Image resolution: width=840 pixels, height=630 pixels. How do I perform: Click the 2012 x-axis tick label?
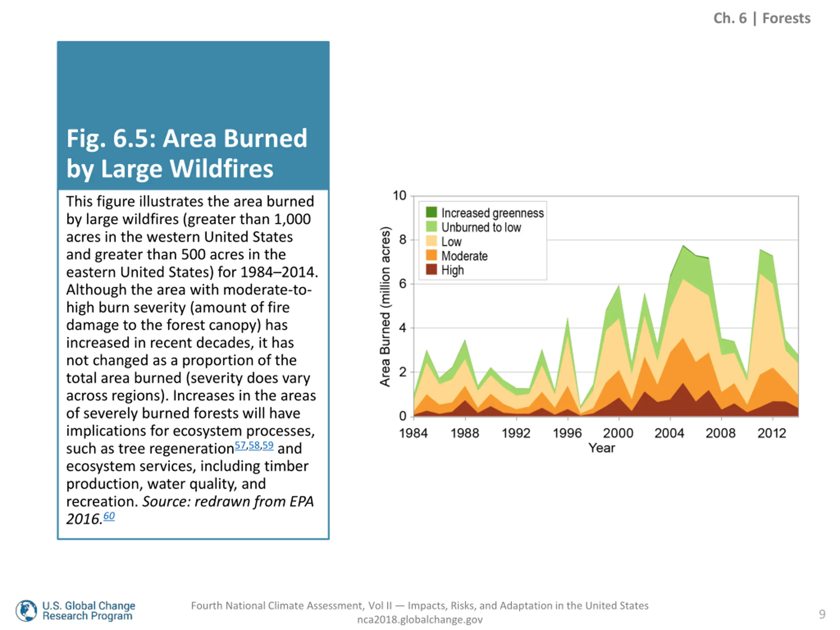tap(772, 433)
